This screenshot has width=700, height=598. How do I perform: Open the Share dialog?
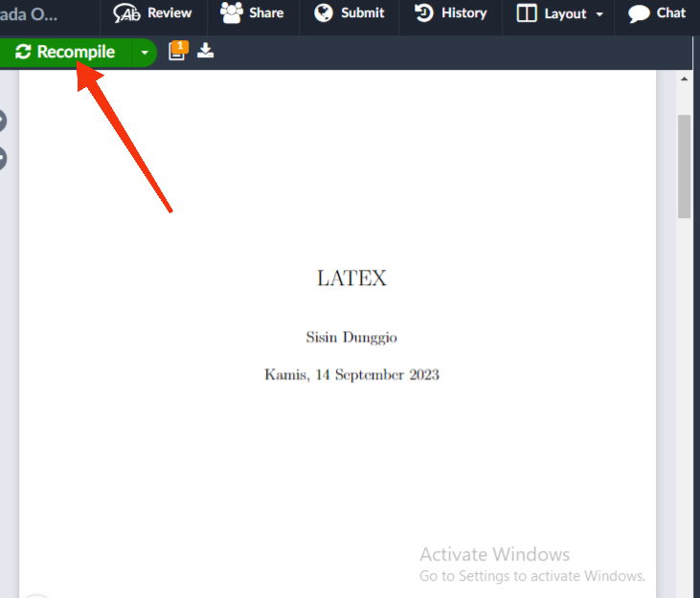(x=252, y=13)
